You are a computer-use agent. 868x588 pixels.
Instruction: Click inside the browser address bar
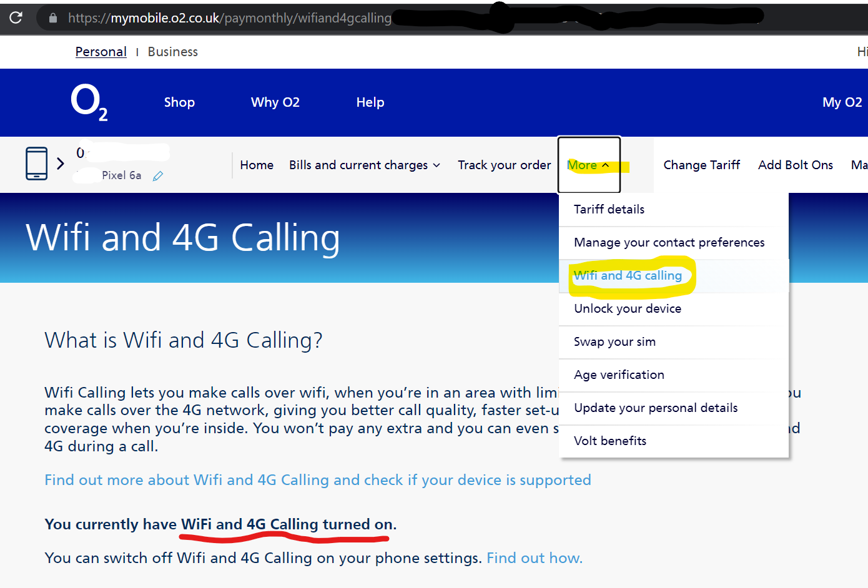(x=250, y=17)
